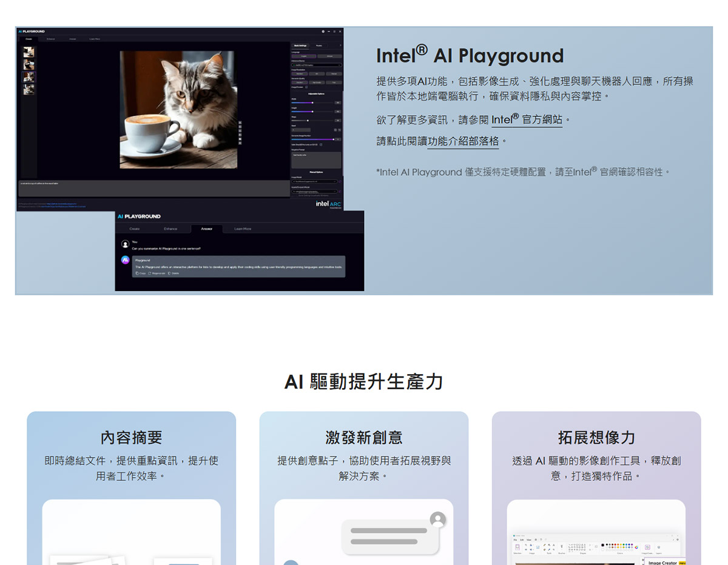Click the Intel ARC logo
Viewport: 728px width, 565px height.
click(328, 204)
